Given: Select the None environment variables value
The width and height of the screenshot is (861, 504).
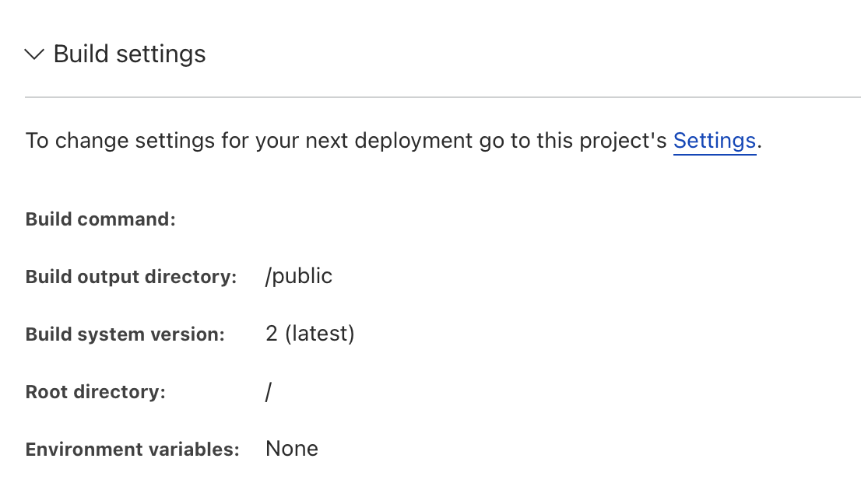Looking at the screenshot, I should [292, 449].
